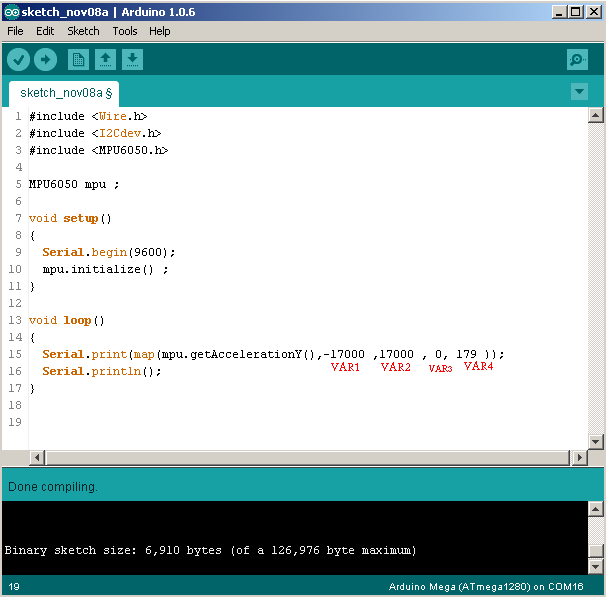Click 'void loop()' line
Image resolution: width=606 pixels, height=597 pixels.
[x=66, y=320]
